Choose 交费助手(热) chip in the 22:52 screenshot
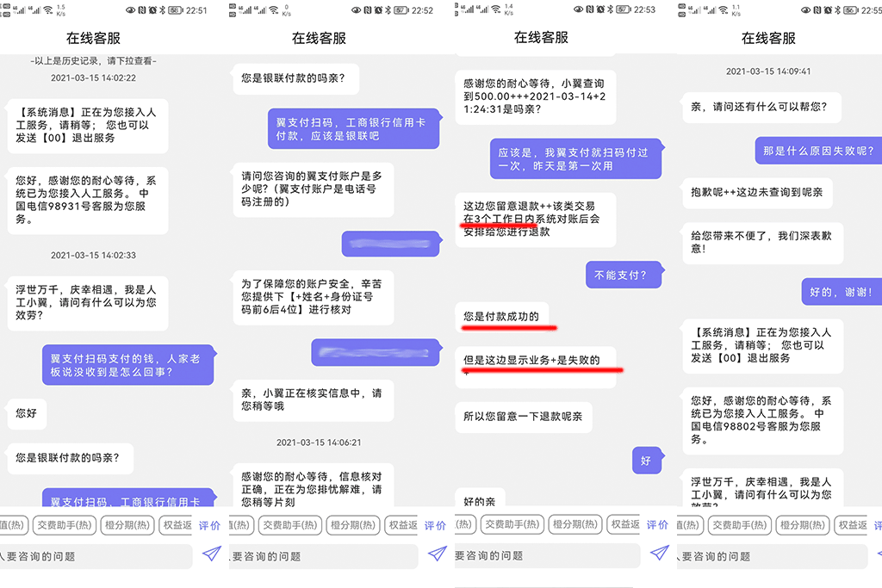The width and height of the screenshot is (882, 588). coord(289,525)
